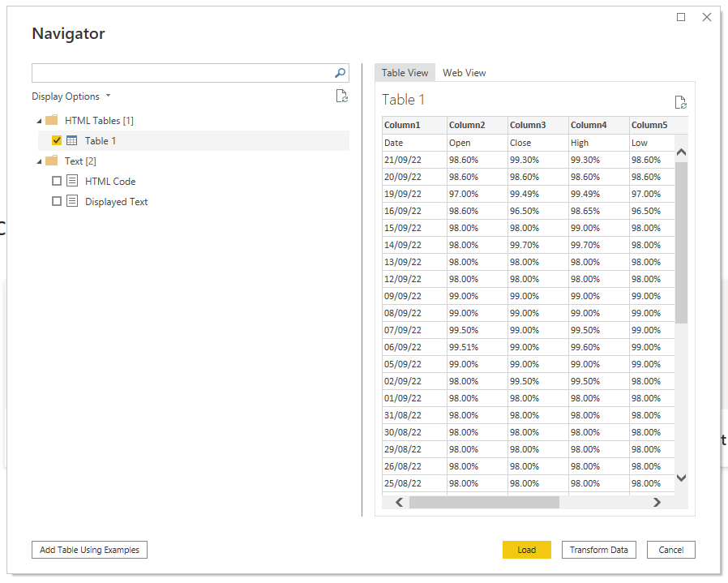Click the Displayed Text document icon

point(72,201)
